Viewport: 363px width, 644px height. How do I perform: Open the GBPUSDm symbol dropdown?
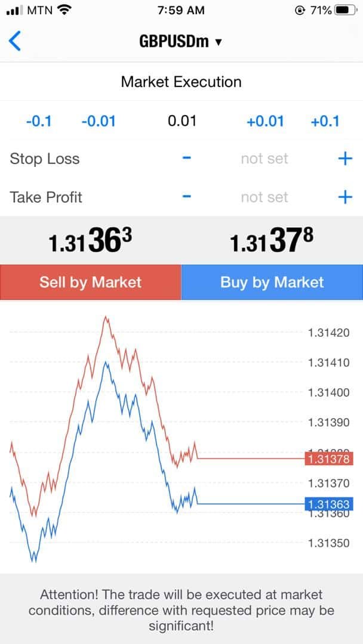[181, 42]
